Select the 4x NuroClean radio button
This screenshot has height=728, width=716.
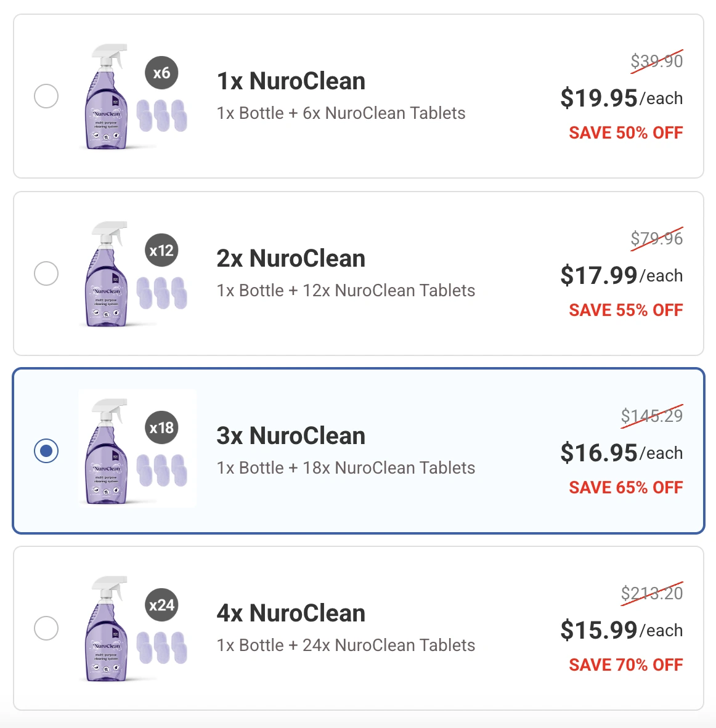(46, 628)
